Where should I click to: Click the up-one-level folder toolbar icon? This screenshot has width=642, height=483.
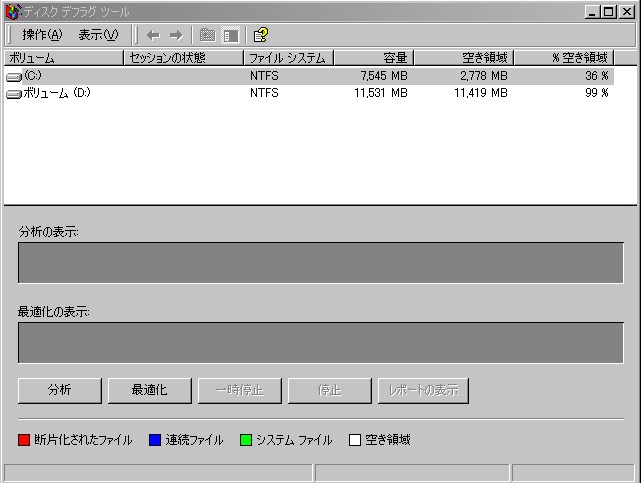208,35
